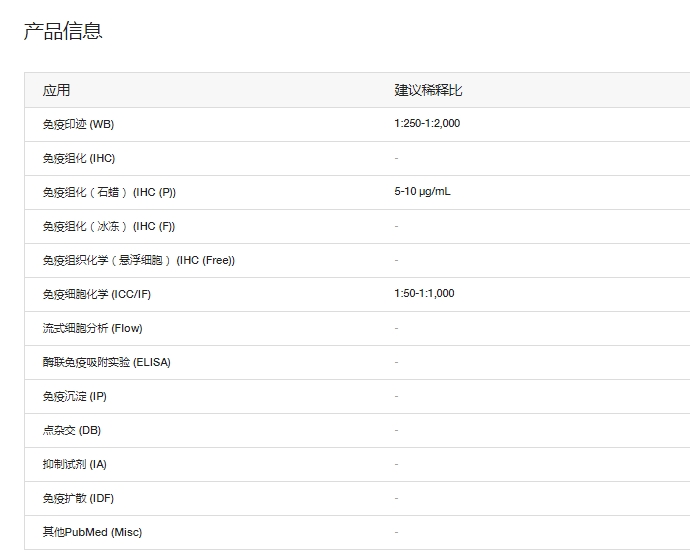Click the 免疫扩散 (IDF) label
690x552 pixels.
tap(78, 498)
